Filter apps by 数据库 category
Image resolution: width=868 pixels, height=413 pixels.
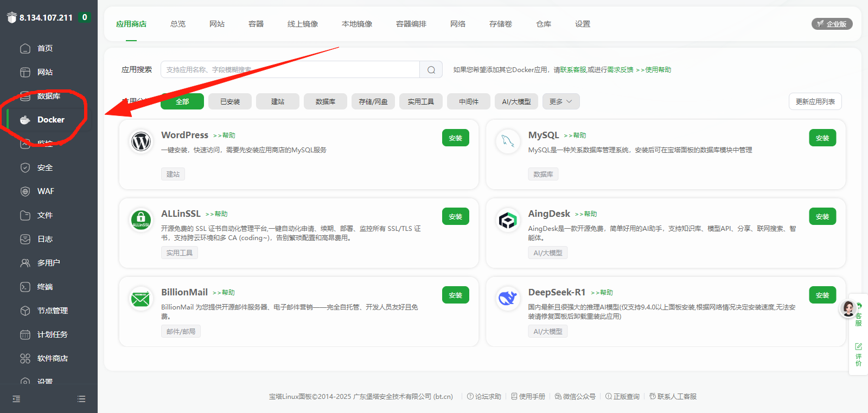point(325,101)
